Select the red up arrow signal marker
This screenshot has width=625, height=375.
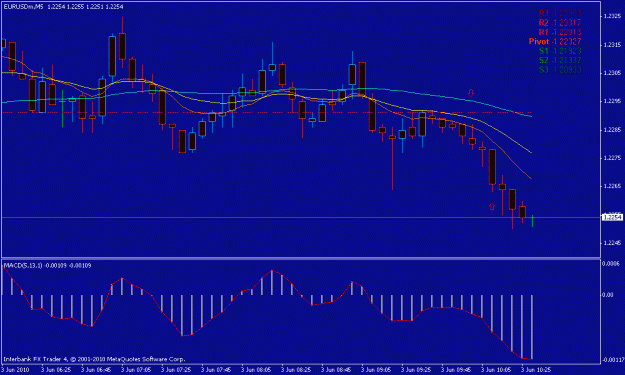[x=492, y=206]
